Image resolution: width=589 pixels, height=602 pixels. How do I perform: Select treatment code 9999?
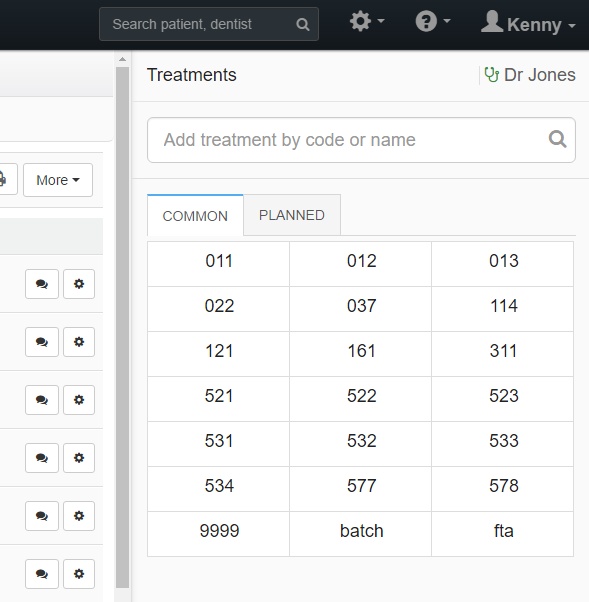[x=218, y=534]
